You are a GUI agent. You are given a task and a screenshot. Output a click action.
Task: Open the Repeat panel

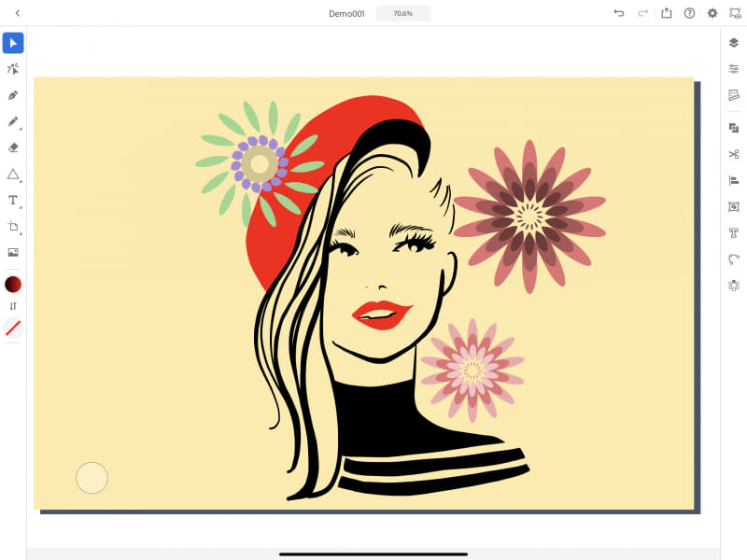(734, 286)
